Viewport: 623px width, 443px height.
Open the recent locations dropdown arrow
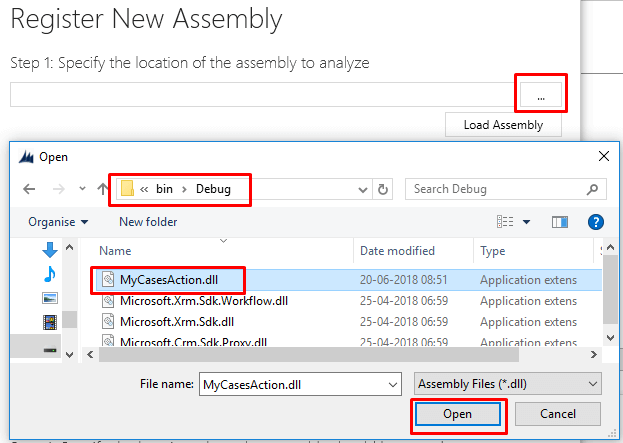[82, 188]
